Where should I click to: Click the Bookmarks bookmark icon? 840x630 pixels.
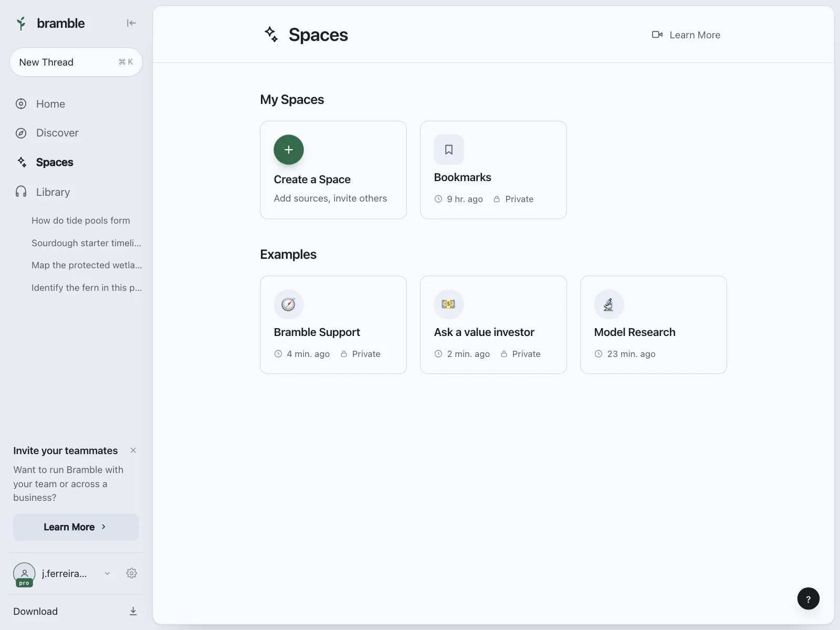pos(449,150)
